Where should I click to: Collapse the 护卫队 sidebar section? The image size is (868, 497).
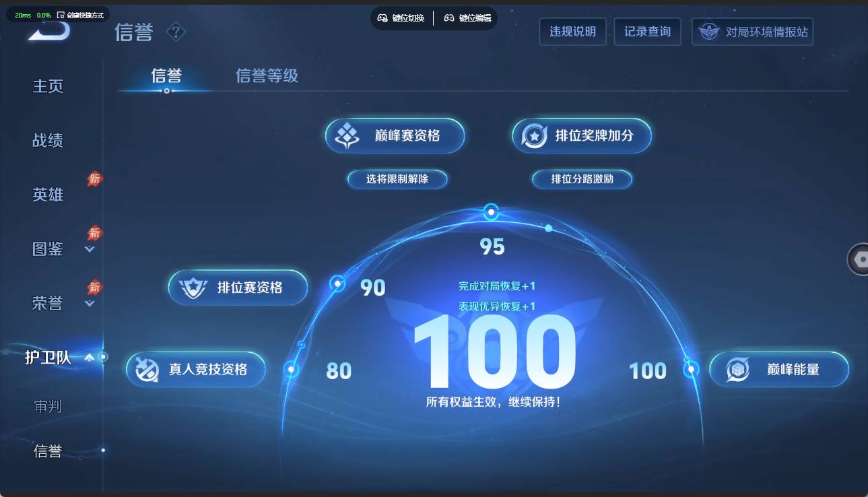coord(89,358)
